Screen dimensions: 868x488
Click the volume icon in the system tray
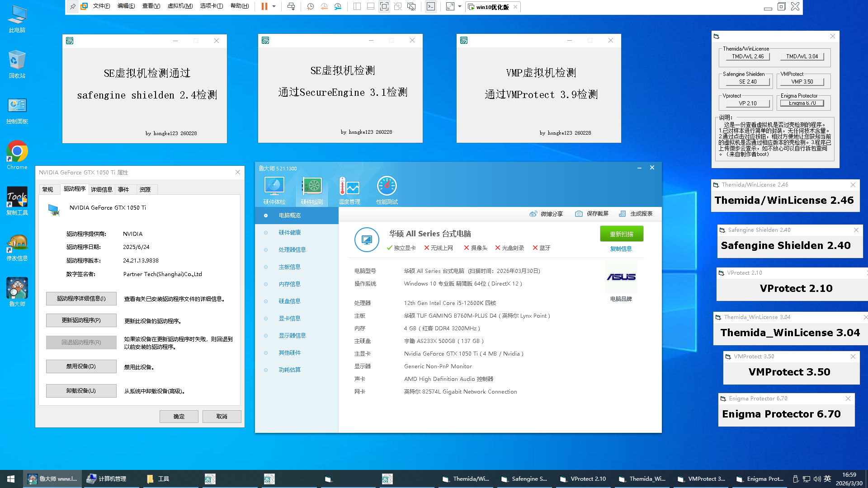tap(816, 479)
